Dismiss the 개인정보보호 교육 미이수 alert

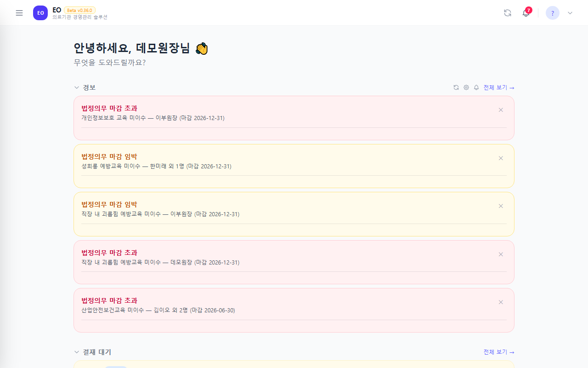(501, 110)
